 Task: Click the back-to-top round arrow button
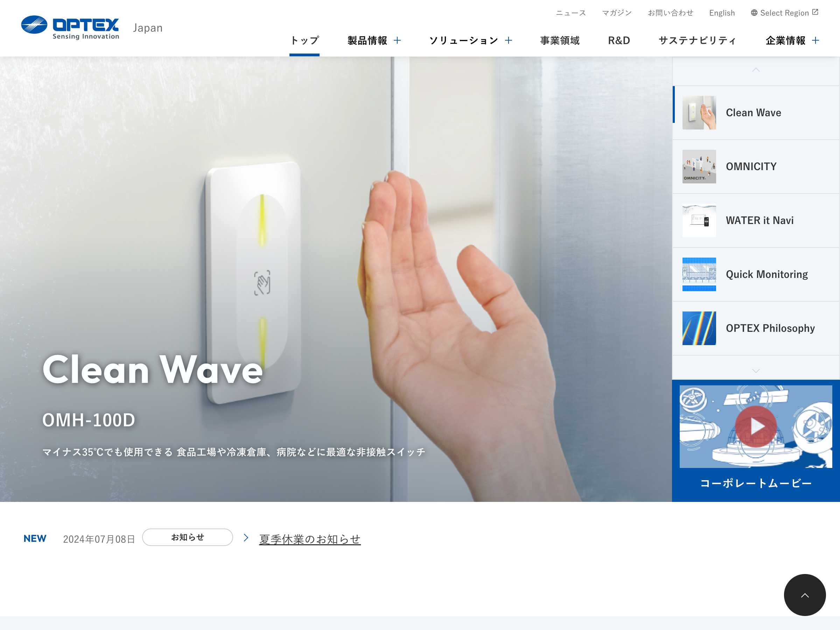[805, 595]
